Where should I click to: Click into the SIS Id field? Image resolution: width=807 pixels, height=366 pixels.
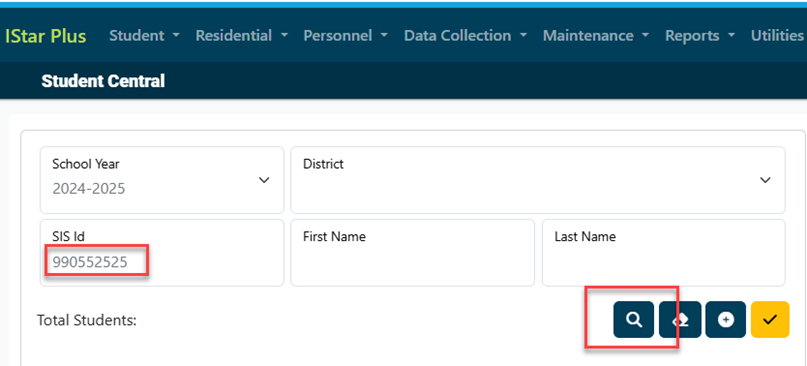pyautogui.click(x=162, y=253)
